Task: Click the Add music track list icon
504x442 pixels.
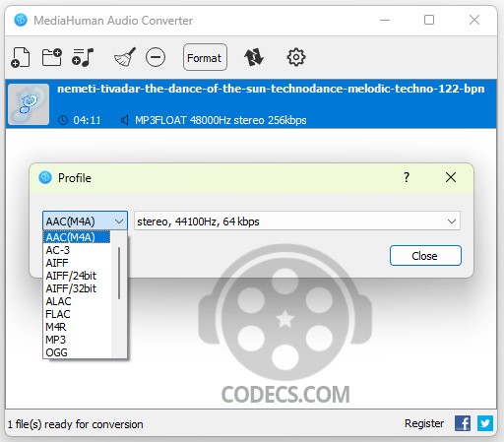Action: tap(83, 57)
